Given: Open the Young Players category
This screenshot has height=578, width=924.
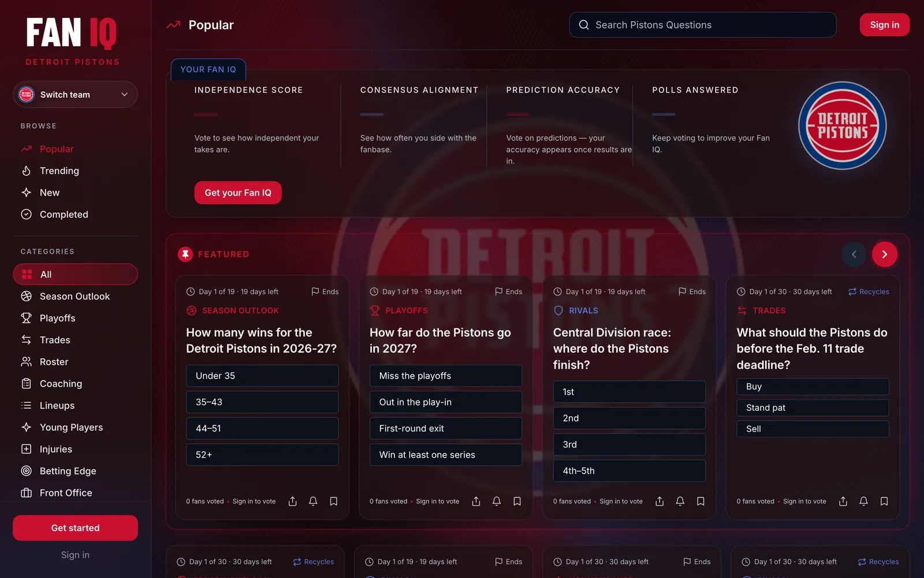Looking at the screenshot, I should click(x=75, y=427).
